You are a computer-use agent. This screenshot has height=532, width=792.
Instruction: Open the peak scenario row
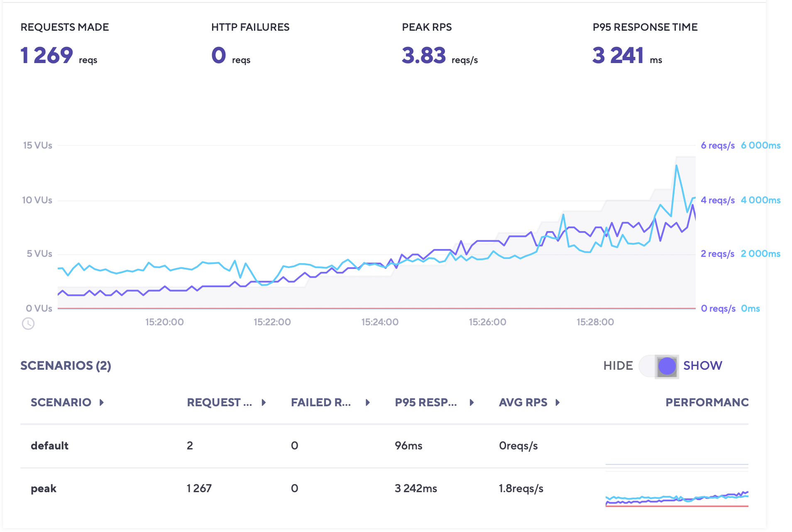44,488
